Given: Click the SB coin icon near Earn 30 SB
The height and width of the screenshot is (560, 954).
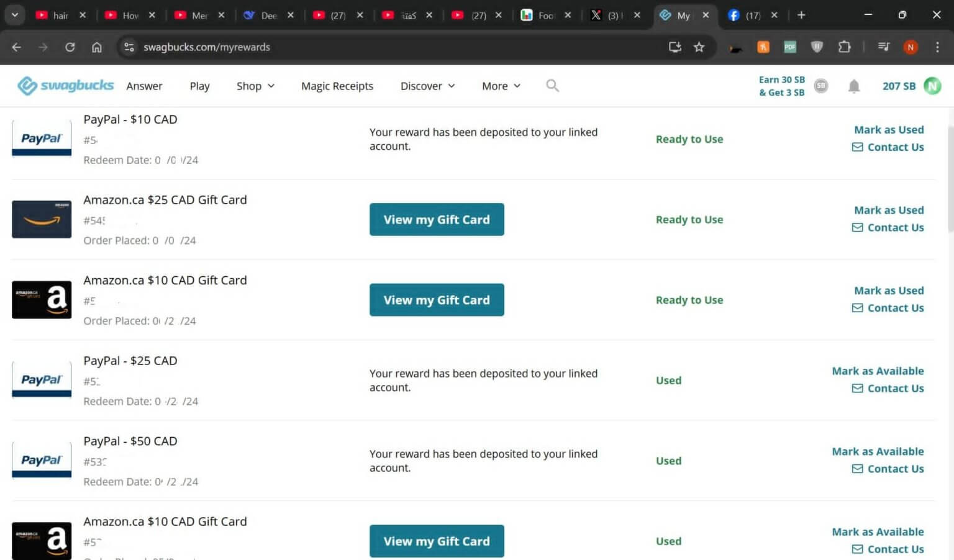Looking at the screenshot, I should pos(821,86).
